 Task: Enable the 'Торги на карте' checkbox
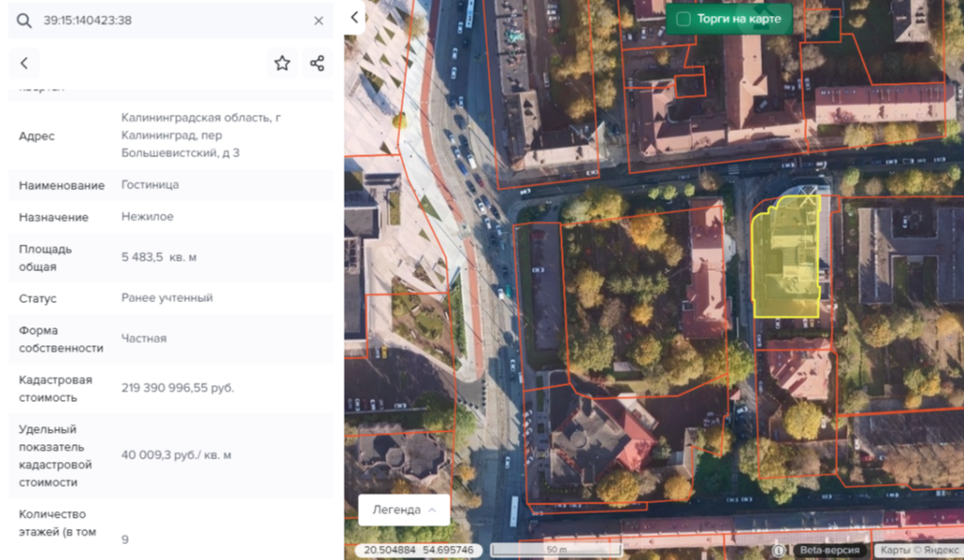[x=684, y=19]
